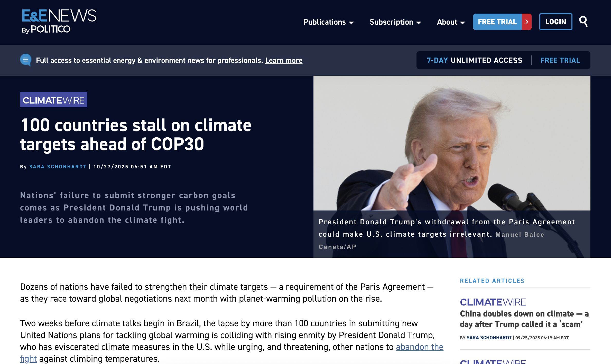The image size is (611, 364).
Task: Click the red arrow on Free Trial
Action: (526, 22)
